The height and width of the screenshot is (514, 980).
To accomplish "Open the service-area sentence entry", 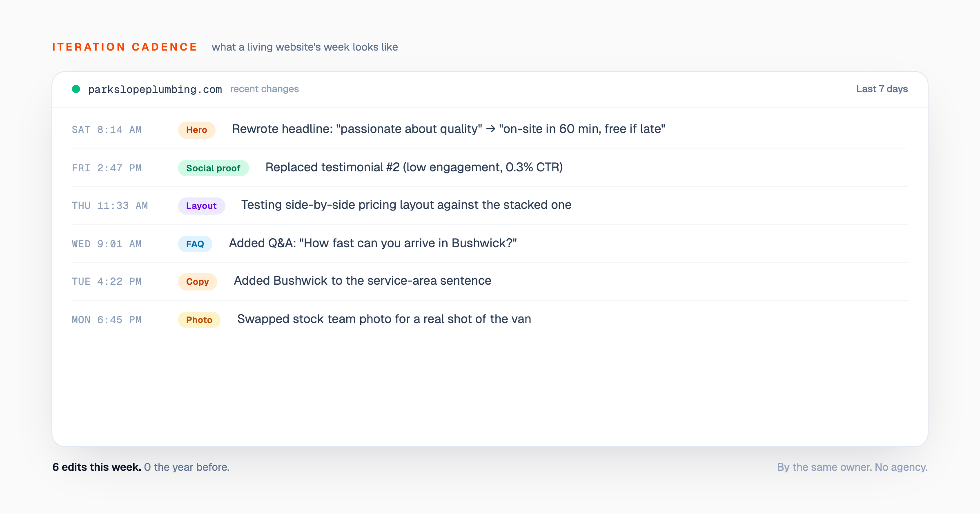I will pos(362,281).
